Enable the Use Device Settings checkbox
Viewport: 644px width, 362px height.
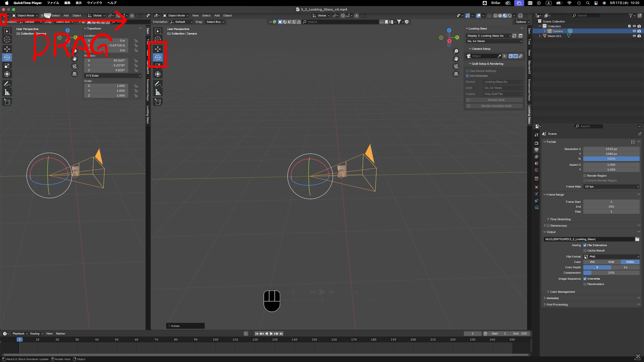pyautogui.click(x=468, y=71)
